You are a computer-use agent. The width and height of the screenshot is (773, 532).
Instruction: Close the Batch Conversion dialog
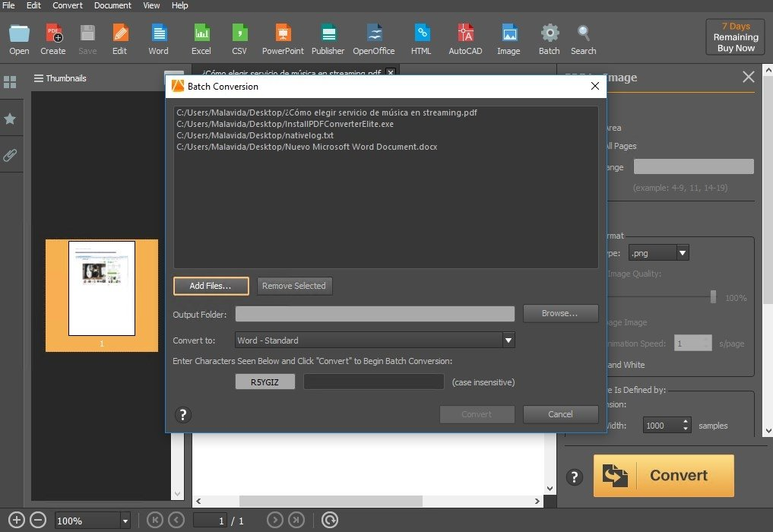595,86
